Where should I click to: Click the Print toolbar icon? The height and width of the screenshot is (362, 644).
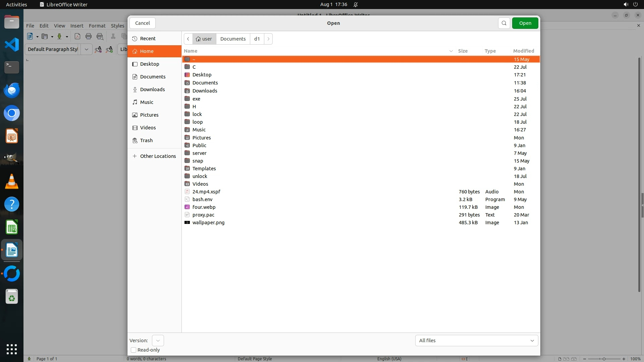pos(89,37)
